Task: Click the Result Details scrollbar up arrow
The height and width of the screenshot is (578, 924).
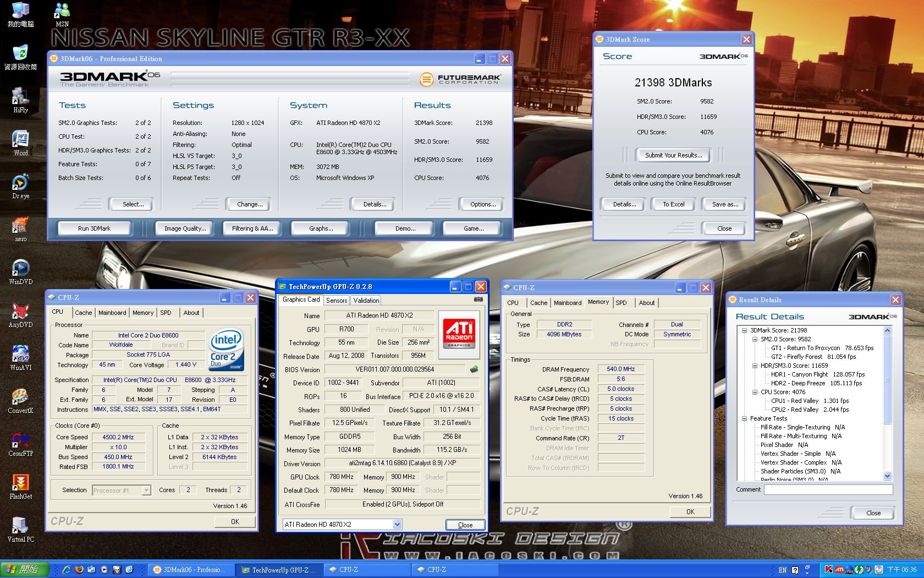Action: [x=887, y=330]
